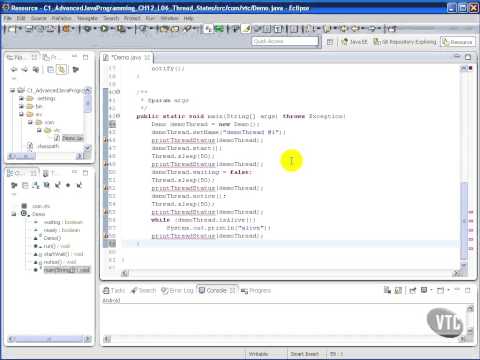Click the Outline horizontal scrollbar

point(49,339)
